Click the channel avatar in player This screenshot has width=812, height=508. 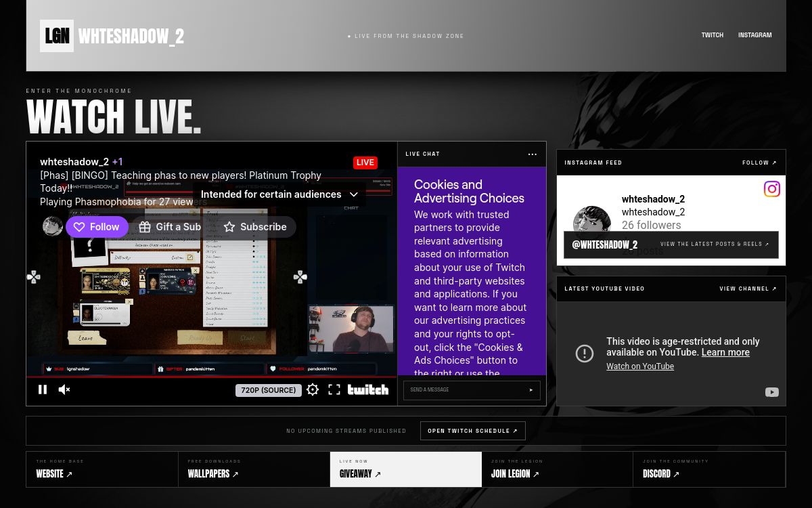pos(53,226)
